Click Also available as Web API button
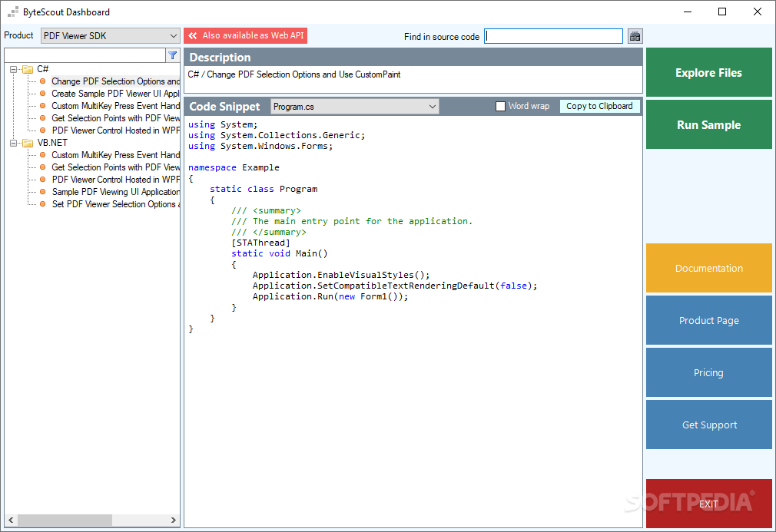 [x=245, y=35]
